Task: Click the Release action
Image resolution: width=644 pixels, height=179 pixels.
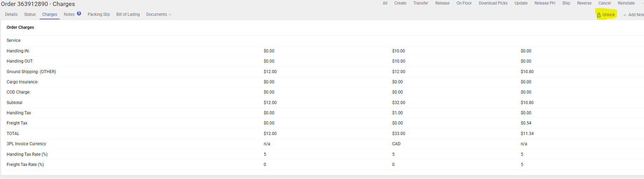Action: point(442,3)
